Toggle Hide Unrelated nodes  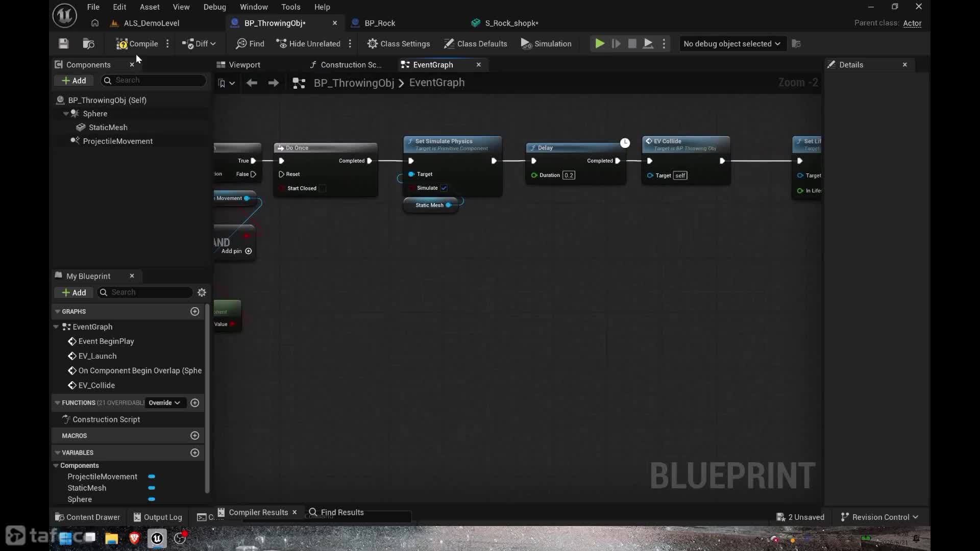(308, 44)
